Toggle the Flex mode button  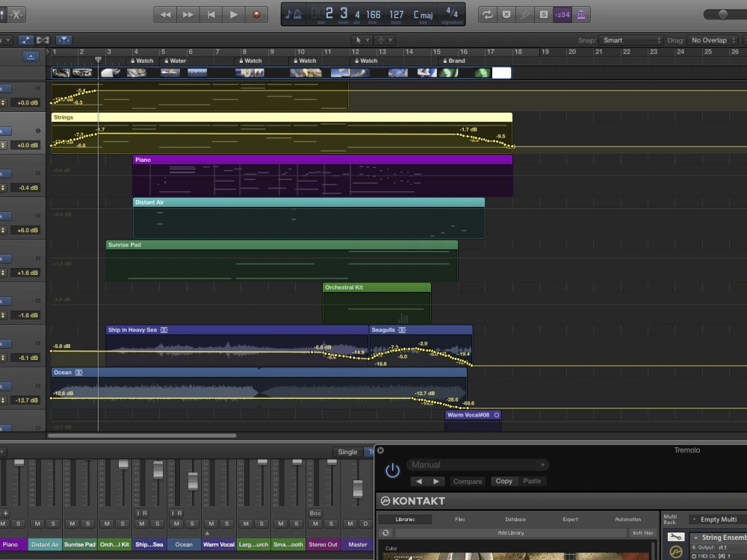(43, 40)
